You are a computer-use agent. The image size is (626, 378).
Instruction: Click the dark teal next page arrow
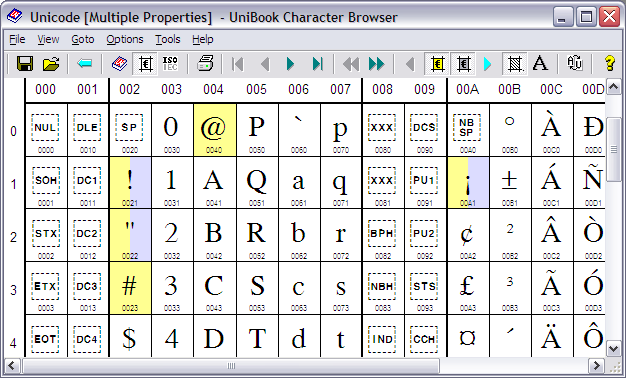[x=291, y=64]
